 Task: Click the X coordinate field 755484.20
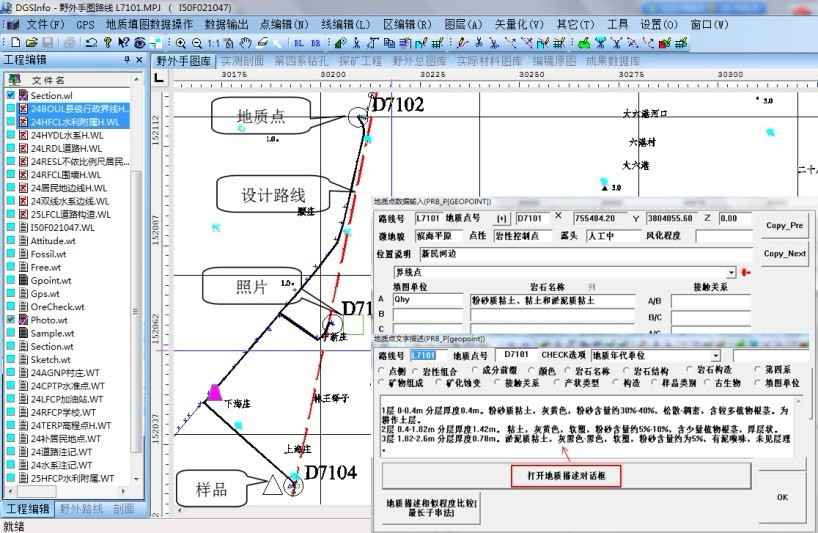[x=600, y=219]
